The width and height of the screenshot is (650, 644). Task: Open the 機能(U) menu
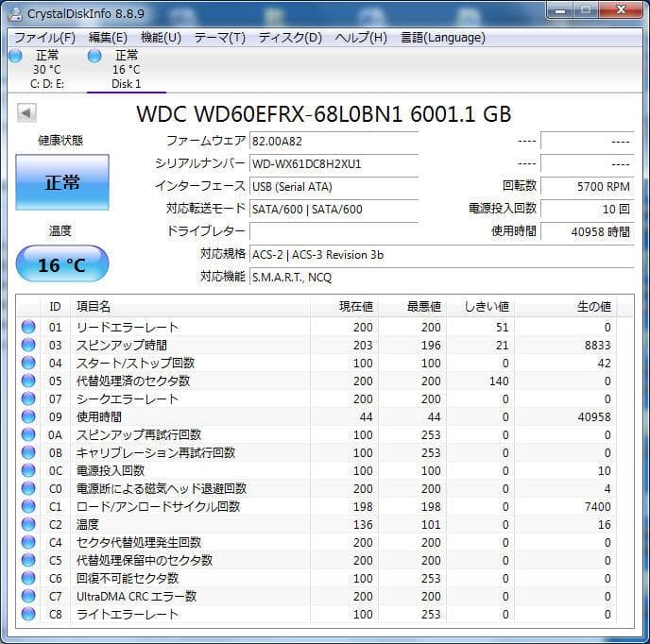point(161,38)
